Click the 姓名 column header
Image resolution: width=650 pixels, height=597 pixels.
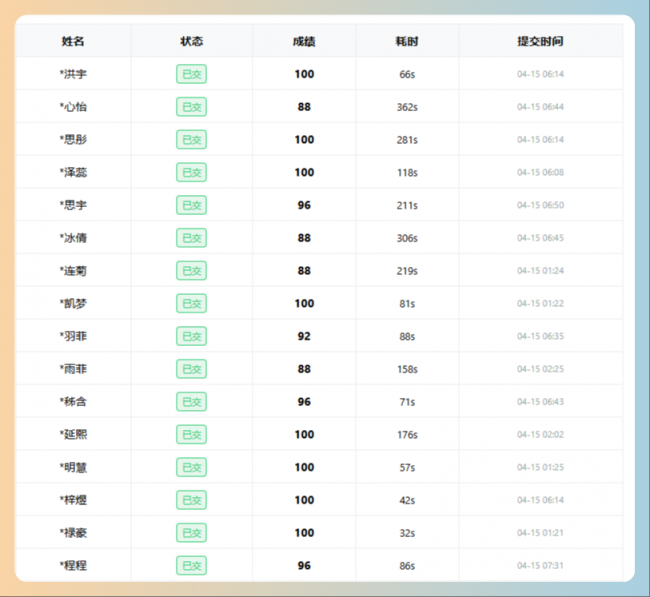[73, 41]
